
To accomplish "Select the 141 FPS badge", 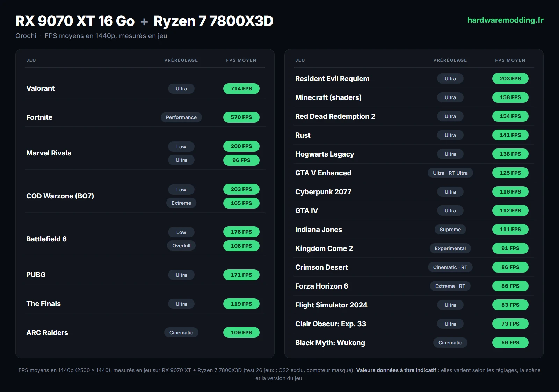I will [x=510, y=135].
